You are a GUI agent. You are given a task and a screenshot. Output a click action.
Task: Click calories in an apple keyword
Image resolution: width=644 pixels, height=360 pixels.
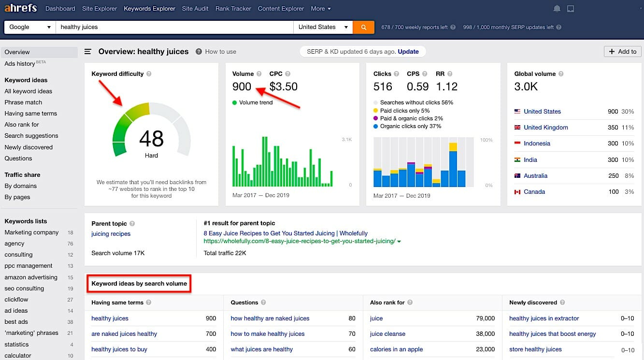pos(396,349)
